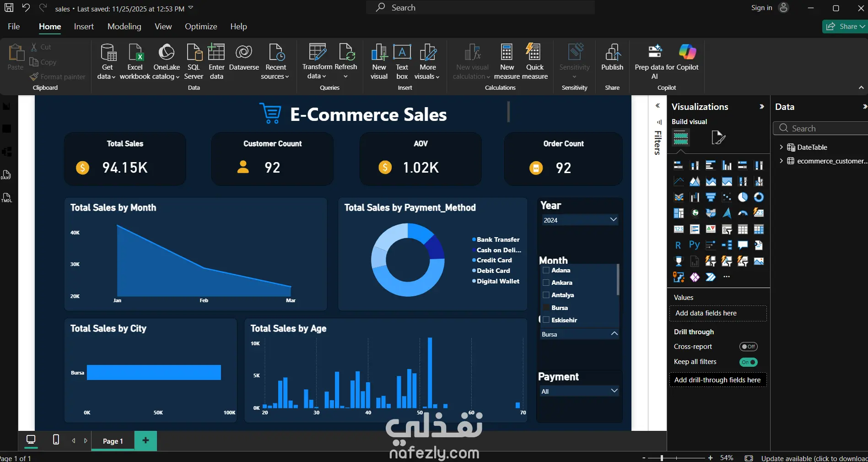Click New visual in the ribbon
The image size is (868, 462).
tap(379, 62)
